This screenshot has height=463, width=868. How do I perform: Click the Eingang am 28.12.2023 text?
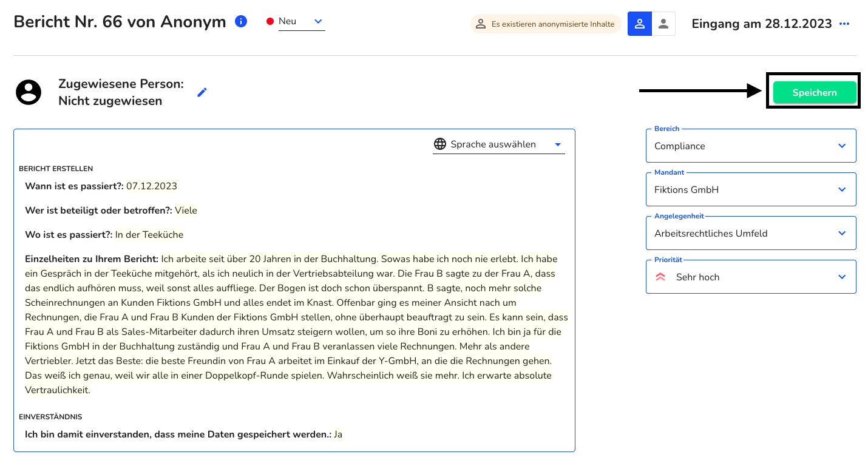pyautogui.click(x=762, y=24)
